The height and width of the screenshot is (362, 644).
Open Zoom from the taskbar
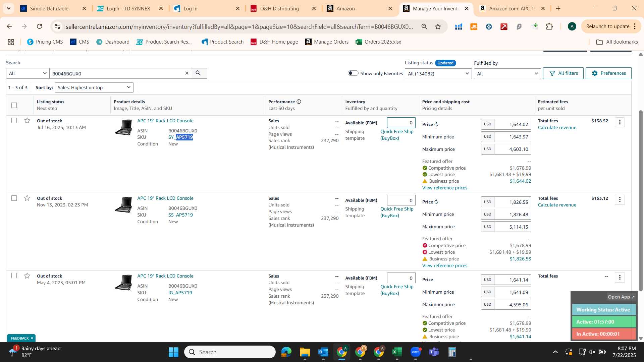pos(416,352)
